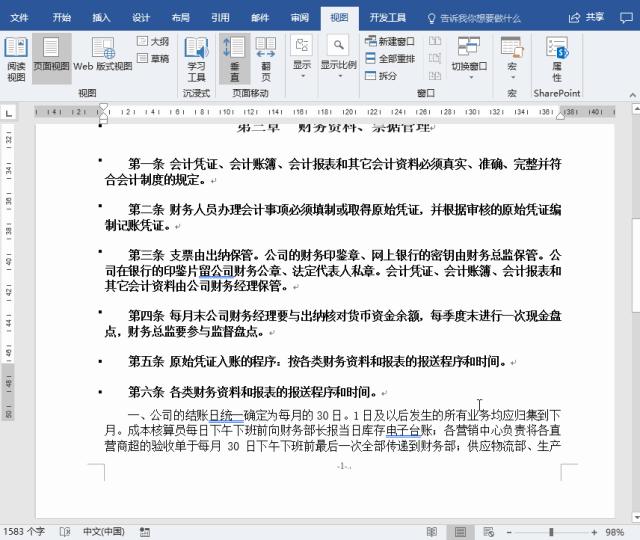Click the first line indent marker on ruler
Screen dimensions: 640x540
(103, 108)
